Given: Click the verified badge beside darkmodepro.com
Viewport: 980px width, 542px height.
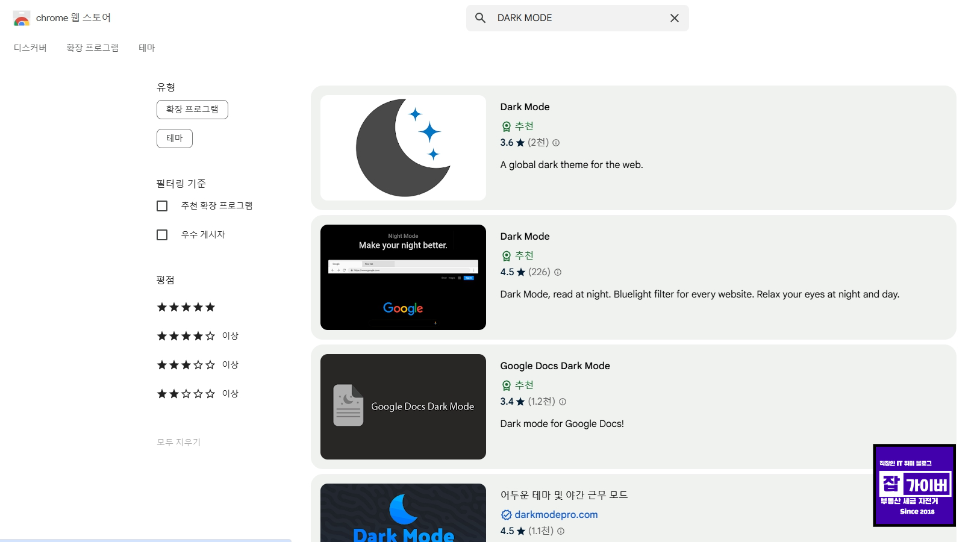Looking at the screenshot, I should pyautogui.click(x=507, y=515).
